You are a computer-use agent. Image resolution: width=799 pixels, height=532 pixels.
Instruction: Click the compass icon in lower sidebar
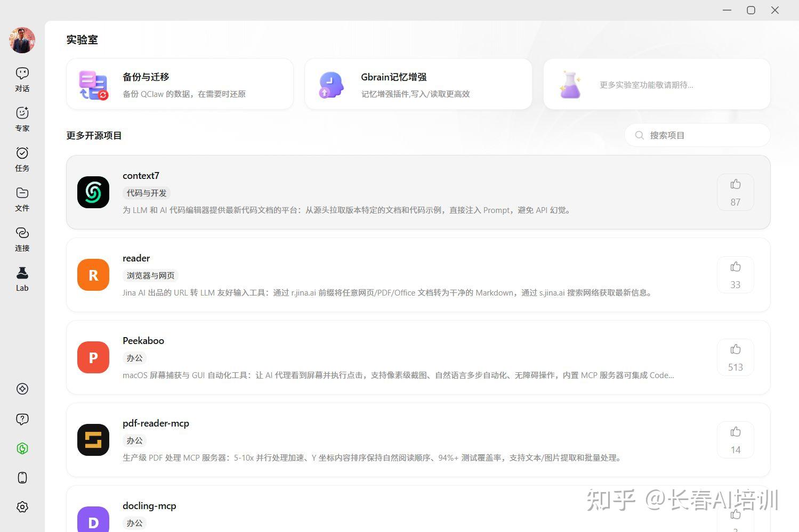click(x=22, y=389)
